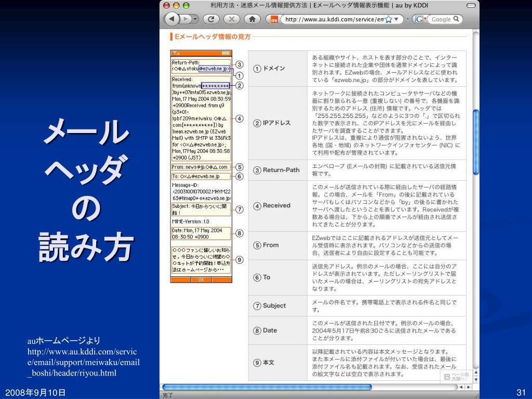Screen dimensions: 532x399
Task: Click the slide source URL 'http://www.au.kddi.com/servic...'
Action: coord(84,362)
